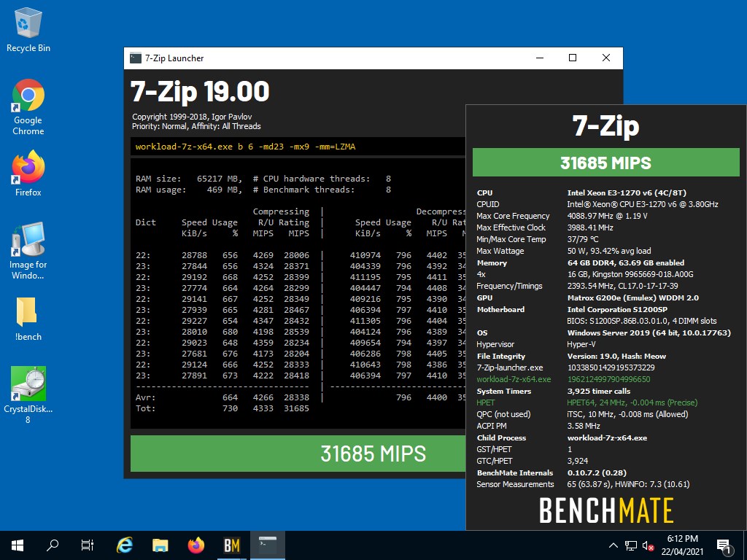Screen dimensions: 747x560
Task: Open the Action Center notifications icon
Action: [x=724, y=545]
